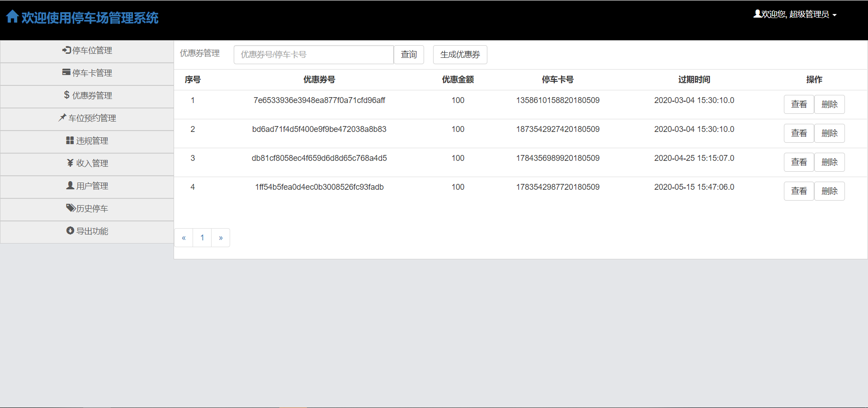Click the 欢迎使用停车场管理系统 title link
This screenshot has height=408, width=868.
90,18
